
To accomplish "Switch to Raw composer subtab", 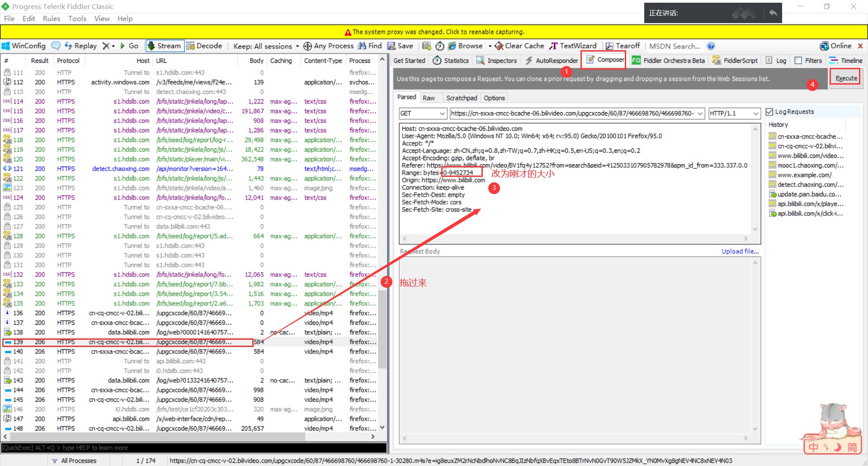I will 429,98.
